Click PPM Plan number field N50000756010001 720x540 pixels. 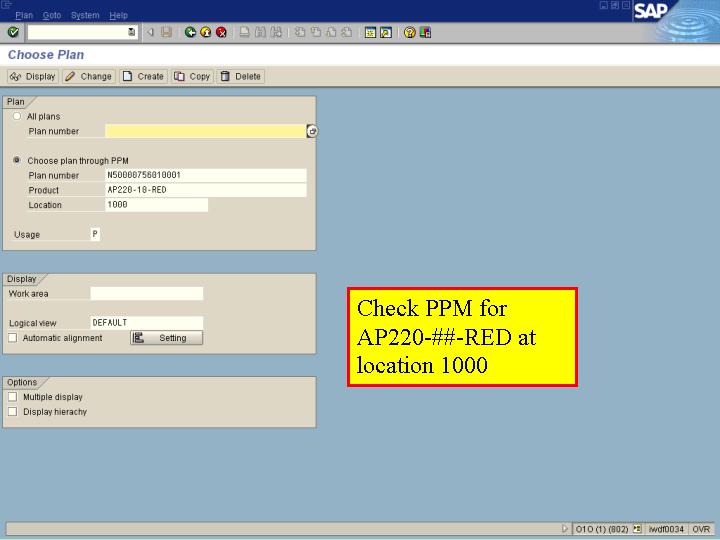[206, 175]
